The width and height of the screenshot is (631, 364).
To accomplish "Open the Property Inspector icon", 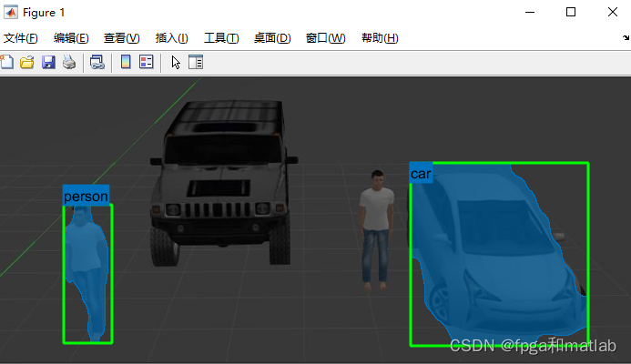I will [x=196, y=62].
